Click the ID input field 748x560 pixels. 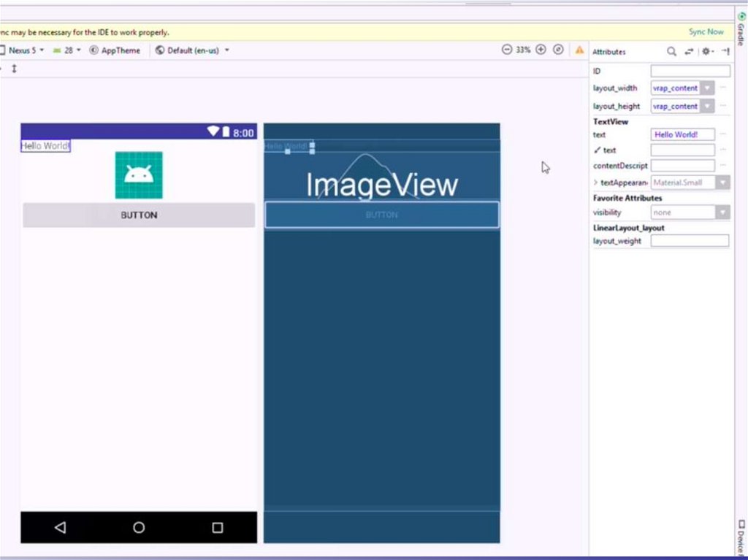pos(690,72)
